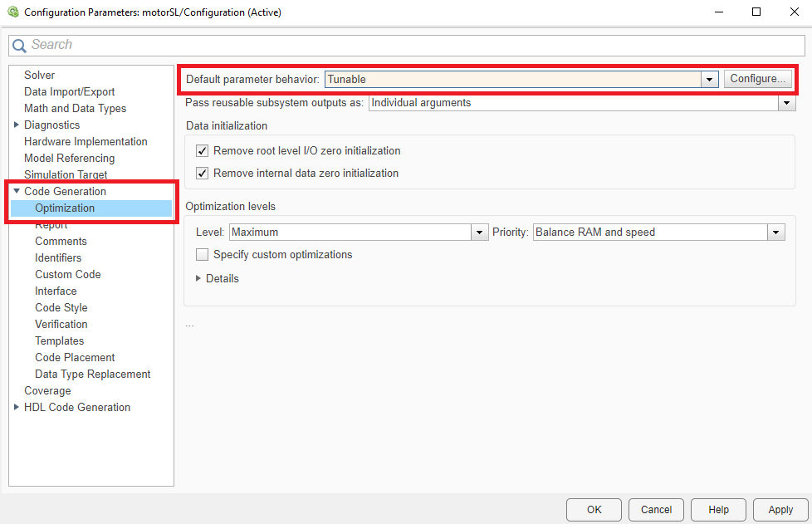The height and width of the screenshot is (524, 812).
Task: Select Solver in the category tree
Action: tap(40, 76)
